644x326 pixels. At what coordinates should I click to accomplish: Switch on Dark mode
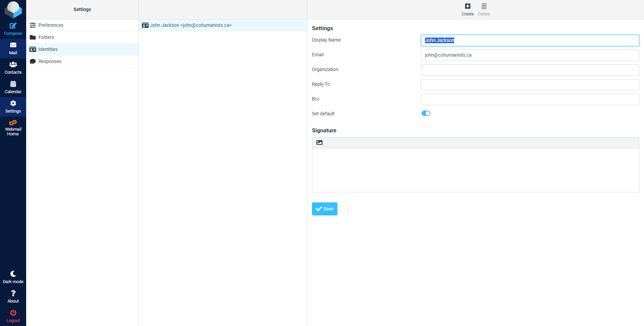click(13, 277)
